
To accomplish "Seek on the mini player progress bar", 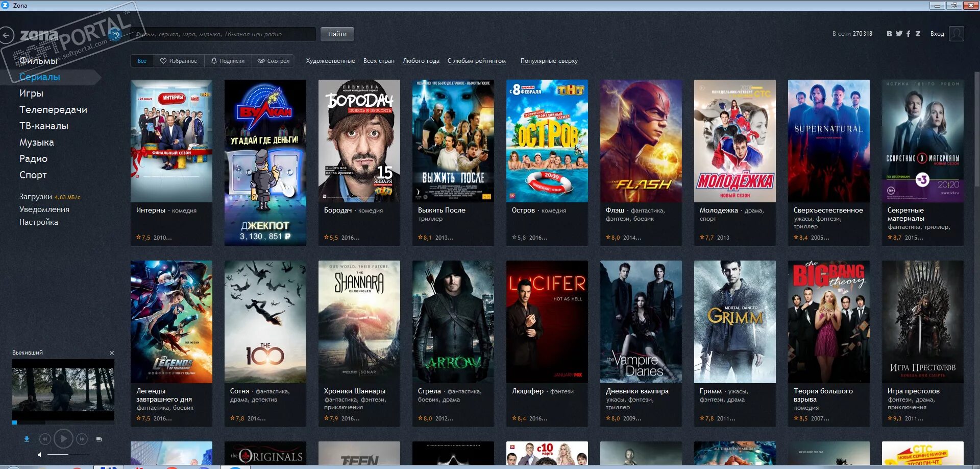I will click(x=63, y=423).
